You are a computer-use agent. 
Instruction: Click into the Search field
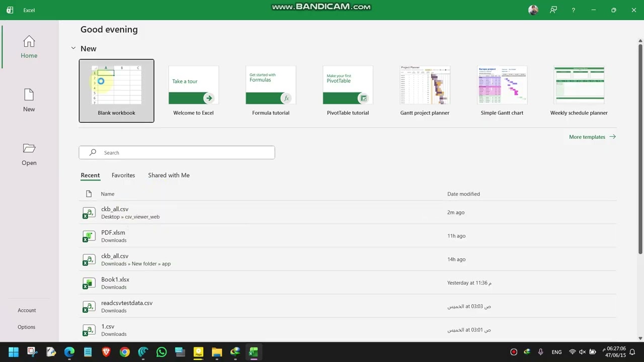[x=177, y=152]
